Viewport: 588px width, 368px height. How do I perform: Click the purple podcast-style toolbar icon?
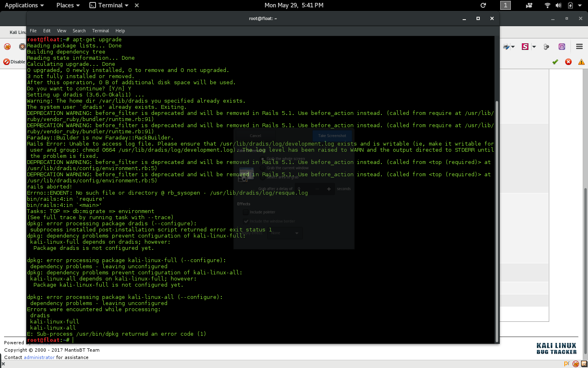562,47
